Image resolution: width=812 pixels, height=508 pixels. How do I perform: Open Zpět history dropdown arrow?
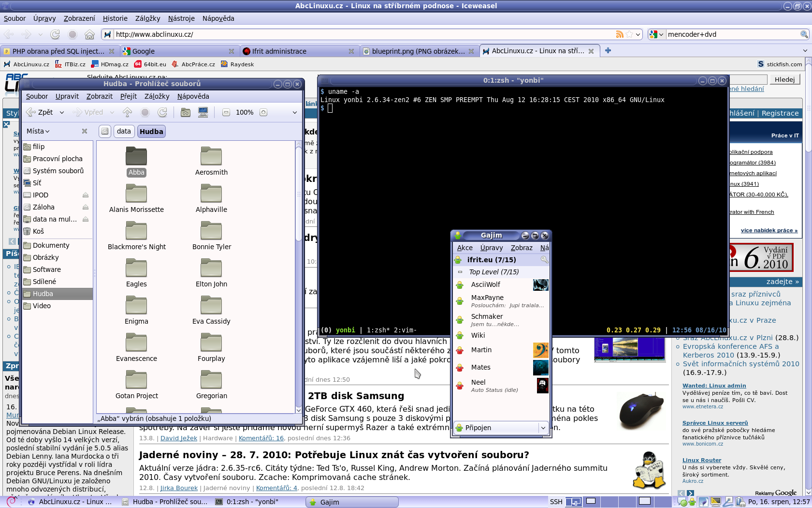(62, 112)
